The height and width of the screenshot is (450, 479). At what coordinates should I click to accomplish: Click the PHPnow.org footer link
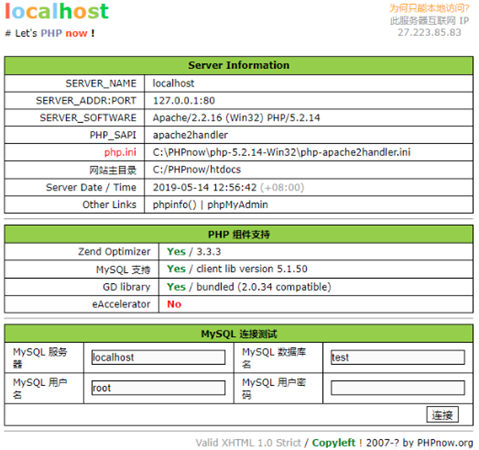coord(445,443)
